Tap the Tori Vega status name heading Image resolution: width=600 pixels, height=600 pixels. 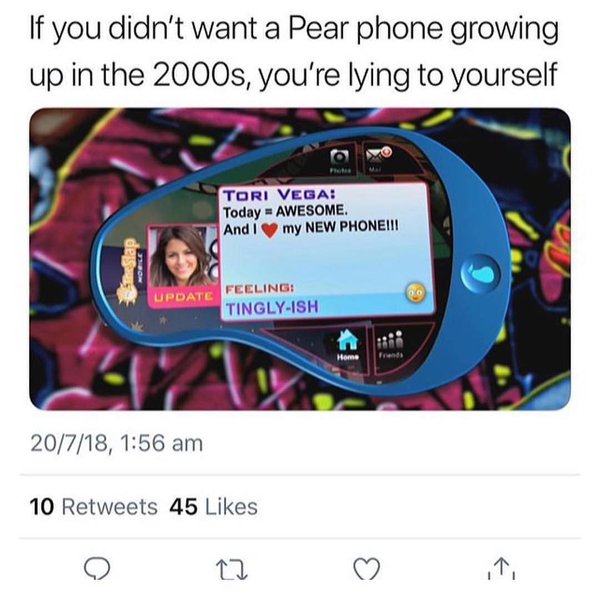(x=279, y=195)
